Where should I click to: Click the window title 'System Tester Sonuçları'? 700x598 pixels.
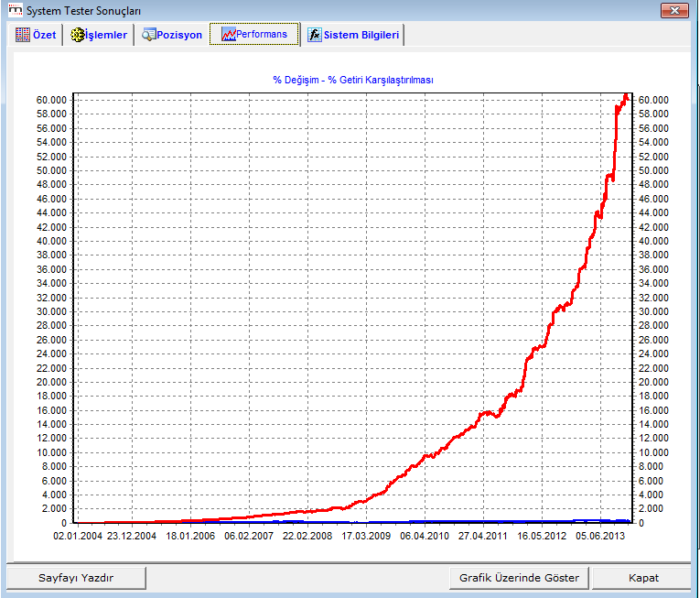click(83, 11)
